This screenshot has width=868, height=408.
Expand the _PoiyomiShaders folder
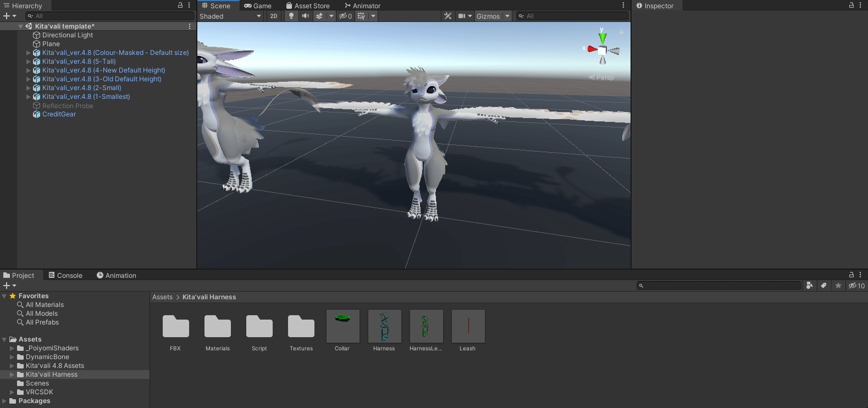click(x=12, y=348)
